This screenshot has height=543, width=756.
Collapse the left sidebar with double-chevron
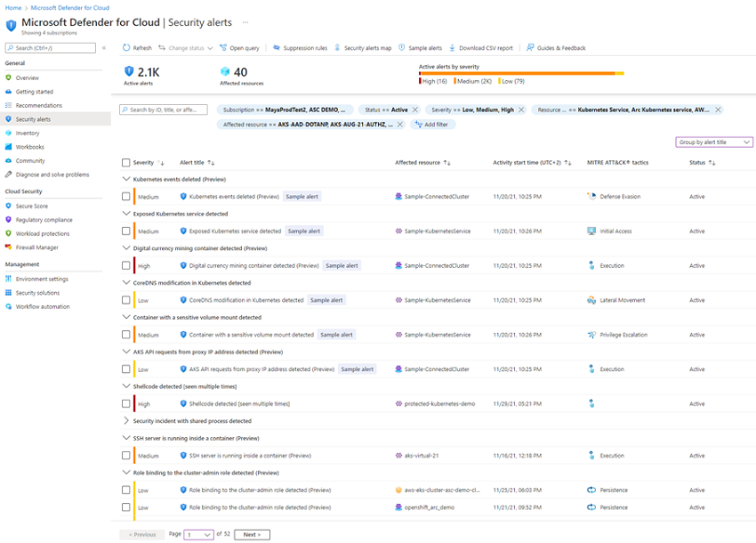point(104,48)
